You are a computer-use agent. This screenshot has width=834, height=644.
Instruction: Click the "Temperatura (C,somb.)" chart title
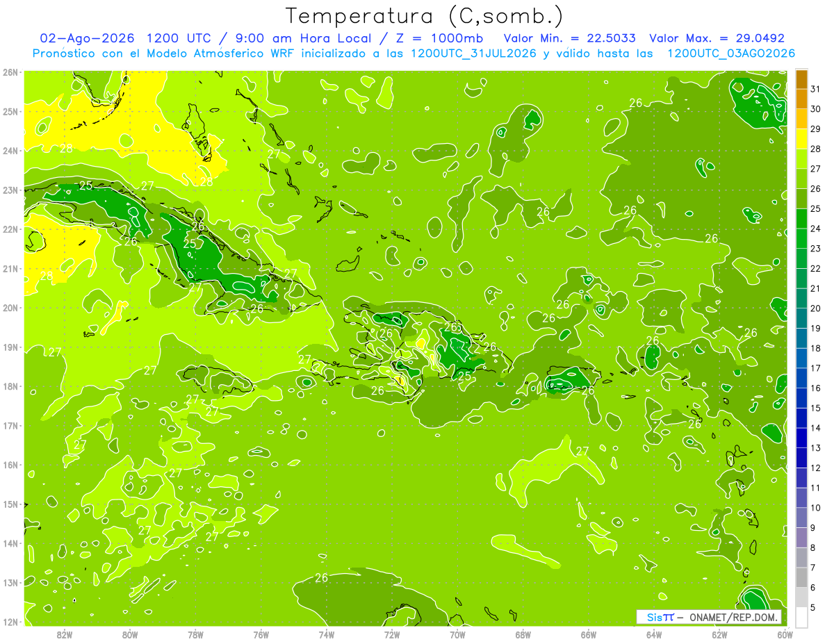click(x=425, y=16)
